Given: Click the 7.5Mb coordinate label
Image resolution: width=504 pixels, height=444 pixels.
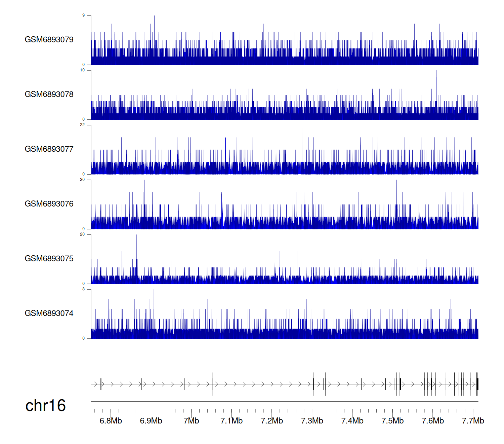Looking at the screenshot, I should [x=392, y=421].
